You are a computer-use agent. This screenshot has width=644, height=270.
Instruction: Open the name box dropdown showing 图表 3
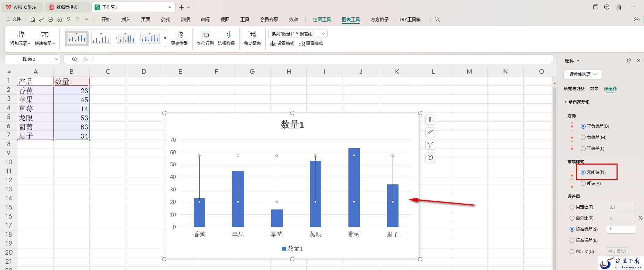pyautogui.click(x=56, y=59)
